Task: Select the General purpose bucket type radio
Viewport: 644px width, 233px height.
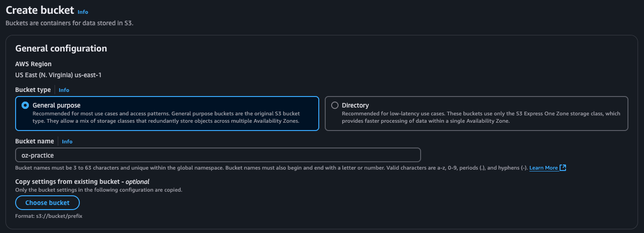Action: coord(25,105)
